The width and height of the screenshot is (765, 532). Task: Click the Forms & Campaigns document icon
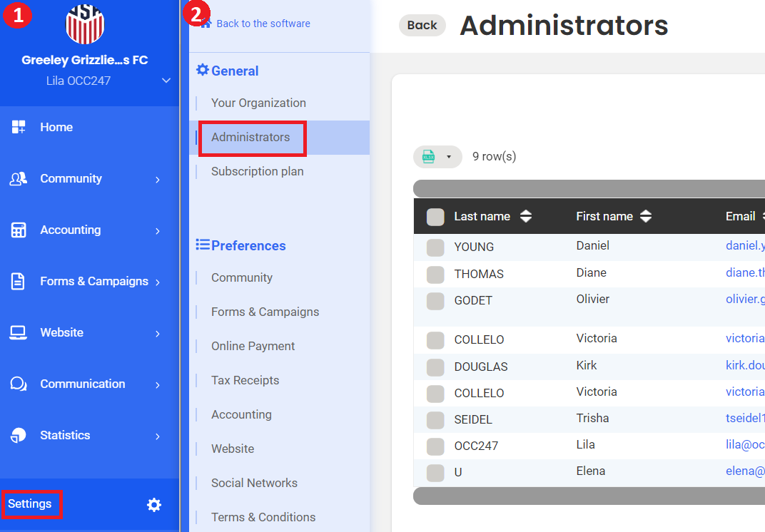(19, 282)
